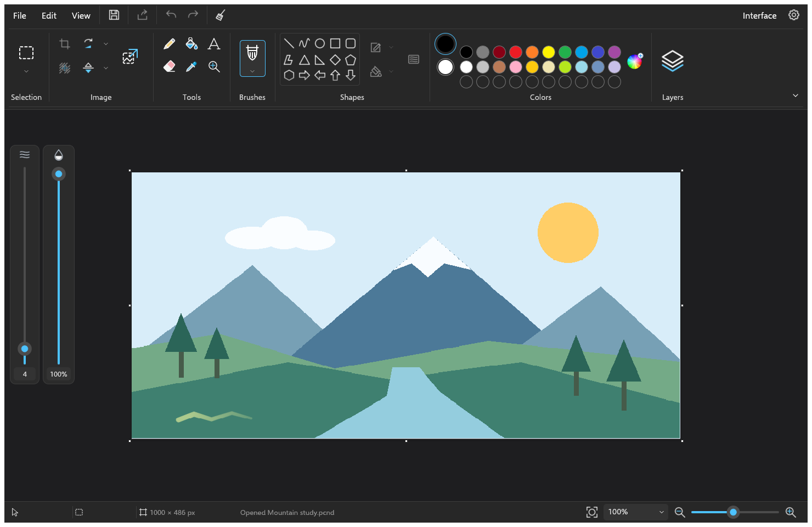Click the Undo arrow
This screenshot has width=812, height=527.
[x=171, y=15]
